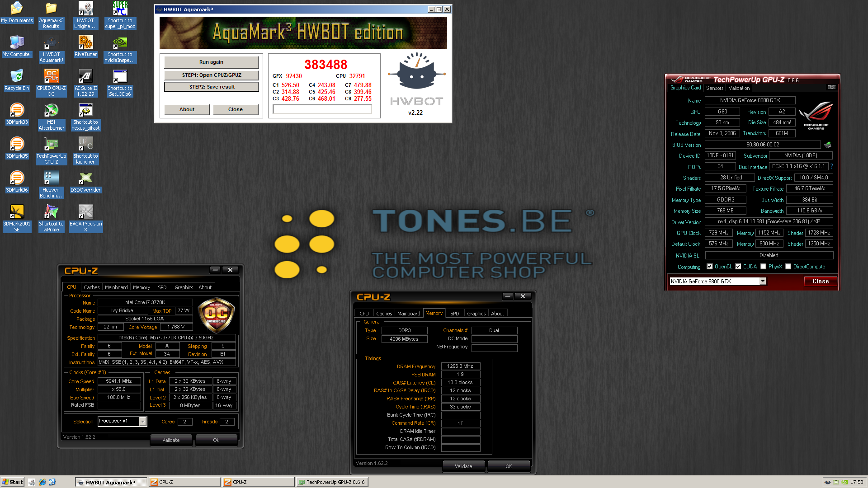The image size is (868, 488).
Task: Toggle CUDA checkbox in GPU-Z
Action: coord(738,267)
